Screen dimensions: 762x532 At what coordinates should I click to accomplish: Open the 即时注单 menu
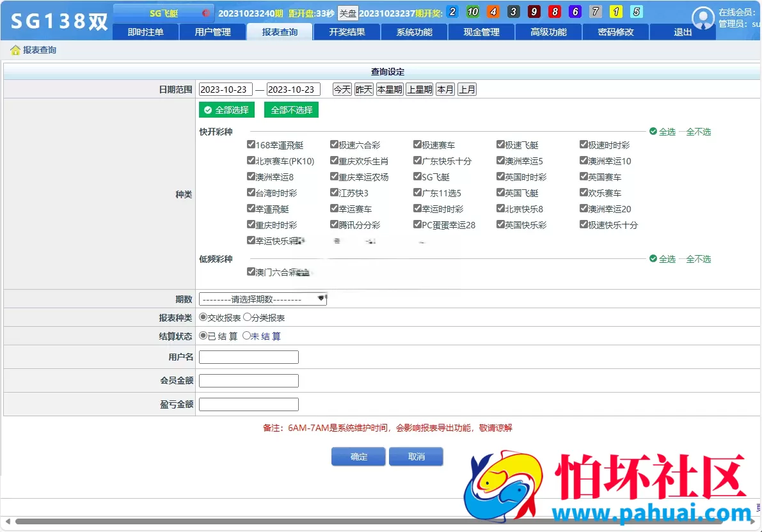(x=145, y=32)
